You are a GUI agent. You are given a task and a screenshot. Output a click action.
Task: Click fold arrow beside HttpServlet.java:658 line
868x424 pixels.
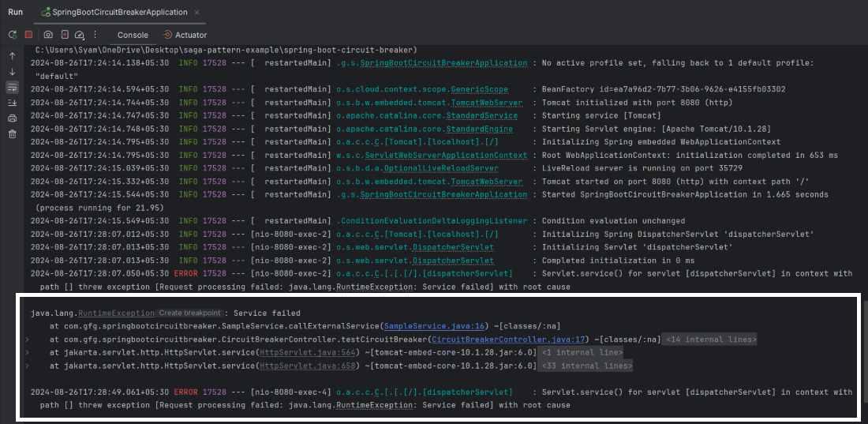(x=26, y=366)
